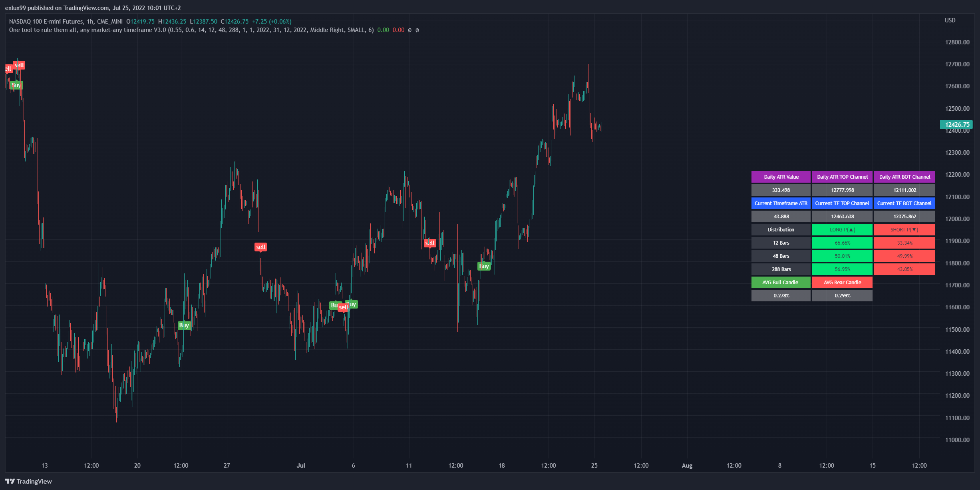Click the NASDAQ 100 E-mini Futures title
The height and width of the screenshot is (490, 980).
pos(46,22)
